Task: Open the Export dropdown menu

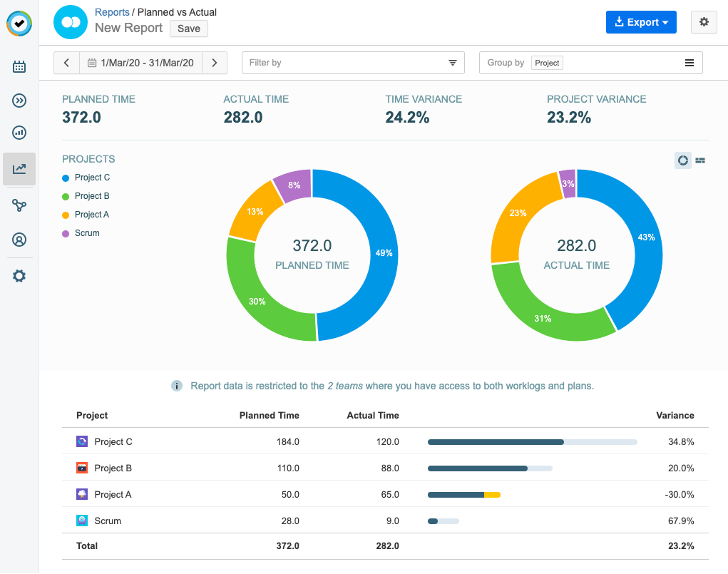Action: (x=640, y=22)
